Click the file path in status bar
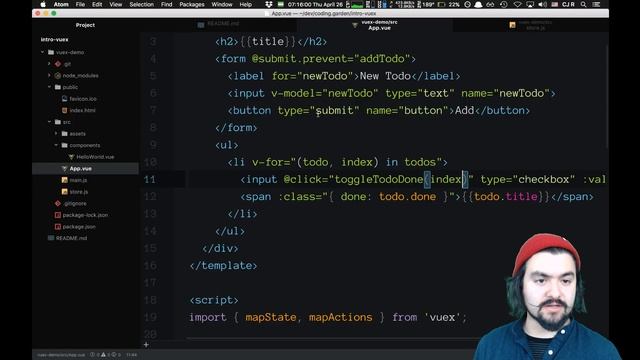 61,355
